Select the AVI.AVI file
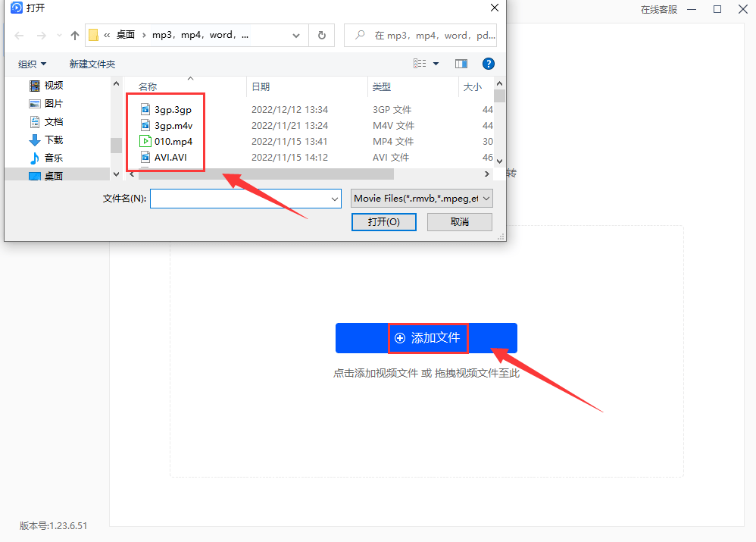The height and width of the screenshot is (542, 756). click(170, 158)
